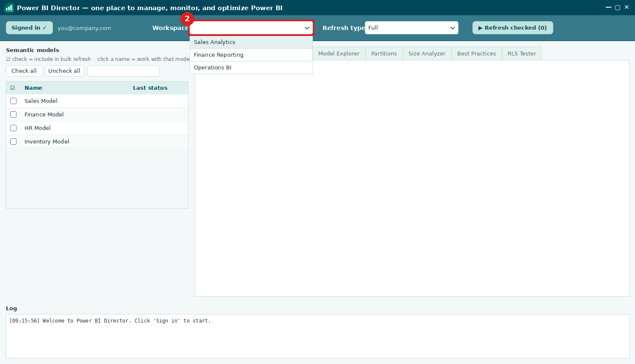Click the Refresh checked (0) button

513,28
